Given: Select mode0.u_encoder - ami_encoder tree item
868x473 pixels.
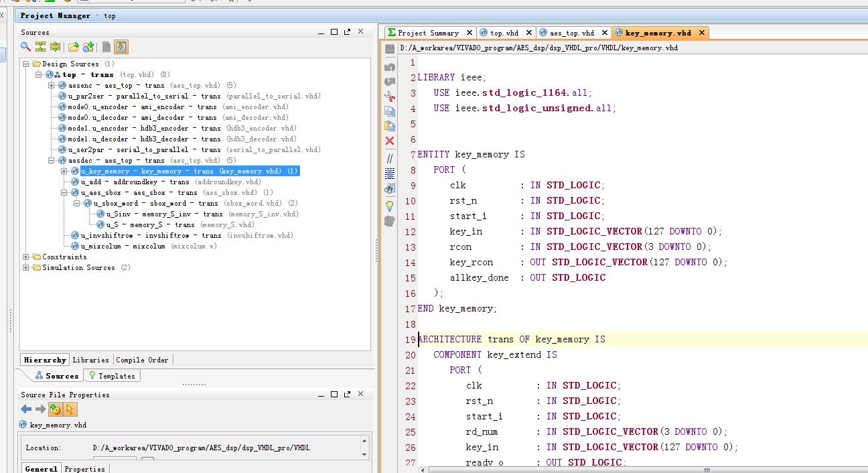Looking at the screenshot, I should pos(173,107).
